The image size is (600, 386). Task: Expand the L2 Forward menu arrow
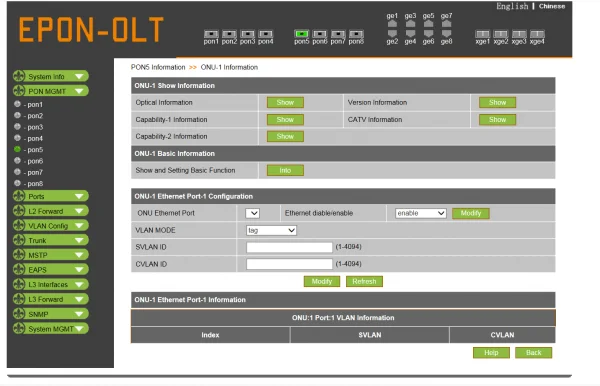coord(80,211)
